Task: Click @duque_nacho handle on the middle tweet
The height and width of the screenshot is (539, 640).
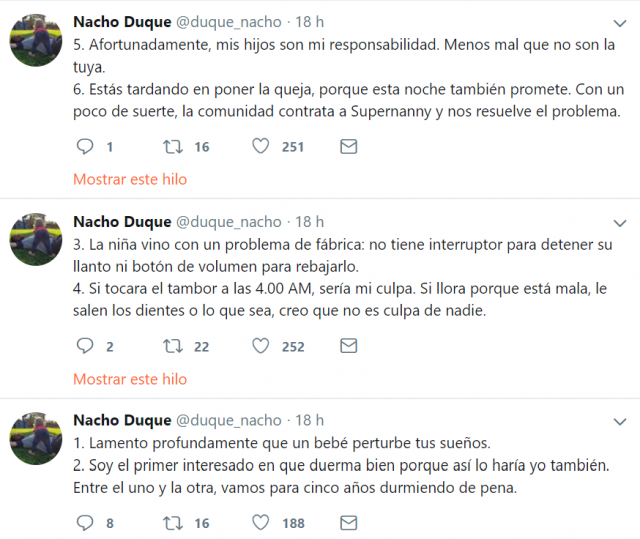Action: [229, 221]
